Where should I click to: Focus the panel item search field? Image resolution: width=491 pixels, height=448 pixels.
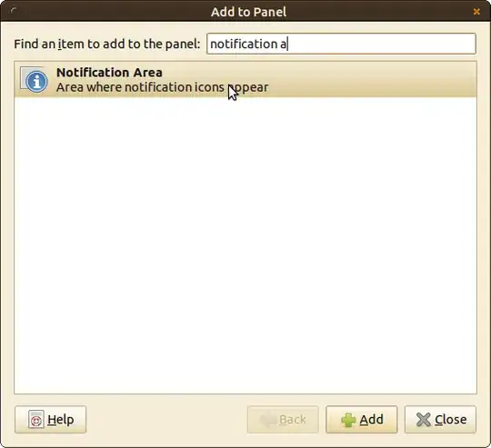point(341,44)
